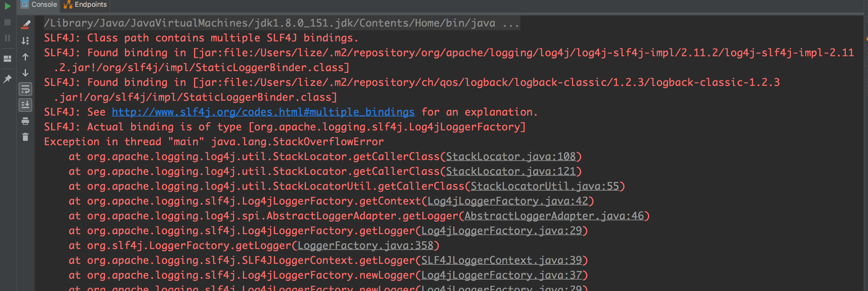Viewport: 868px width, 291px height.
Task: Print console output with the printer icon
Action: point(25,121)
